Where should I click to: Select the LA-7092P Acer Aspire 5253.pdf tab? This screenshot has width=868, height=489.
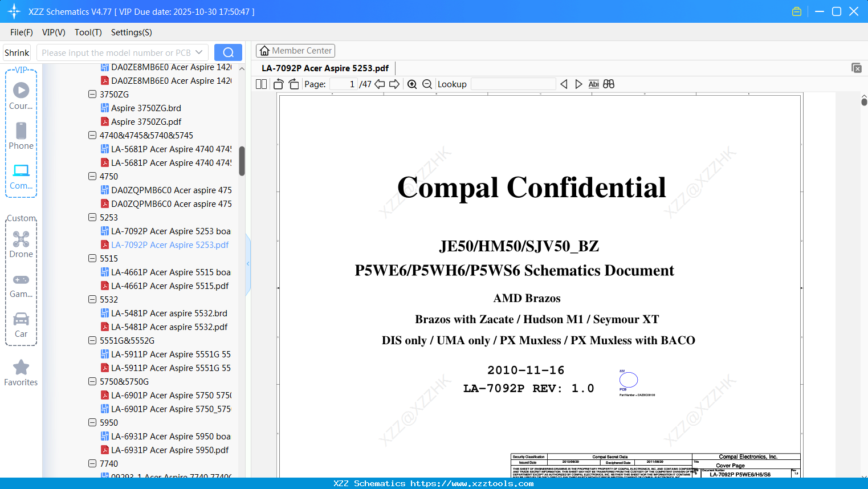pyautogui.click(x=325, y=68)
